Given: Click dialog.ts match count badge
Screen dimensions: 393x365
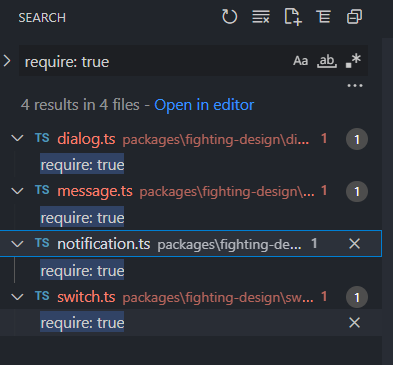Looking at the screenshot, I should point(357,139).
